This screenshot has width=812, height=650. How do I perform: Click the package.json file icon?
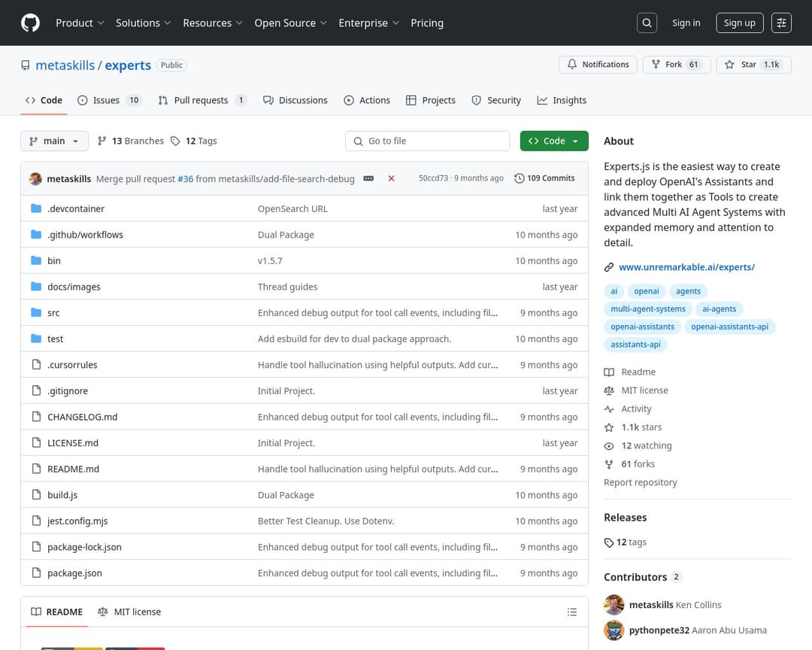pos(36,573)
